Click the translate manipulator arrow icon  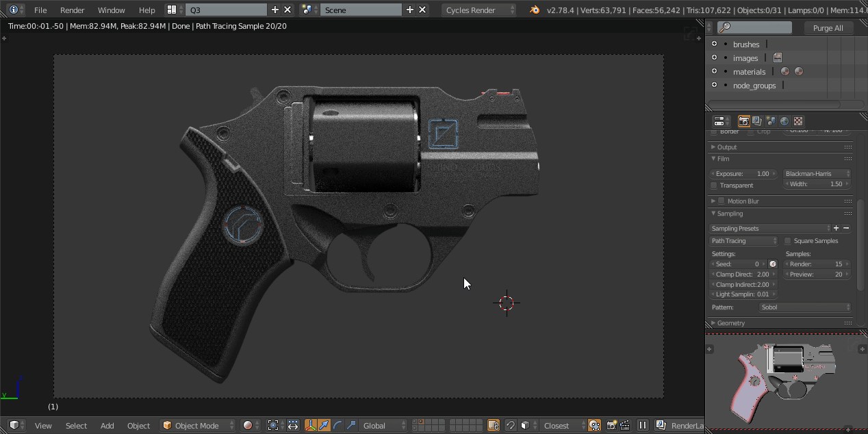tap(324, 426)
